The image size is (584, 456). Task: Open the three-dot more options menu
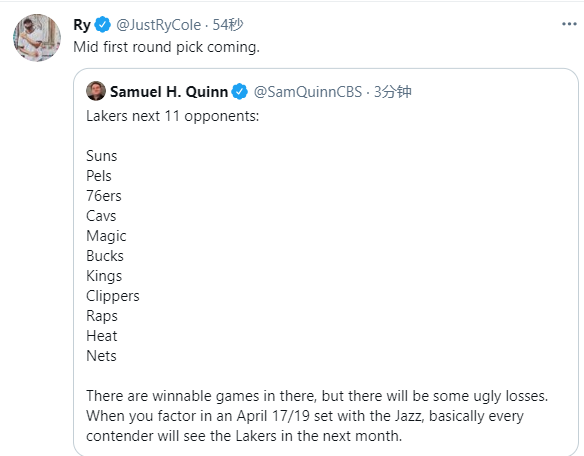[x=569, y=24]
